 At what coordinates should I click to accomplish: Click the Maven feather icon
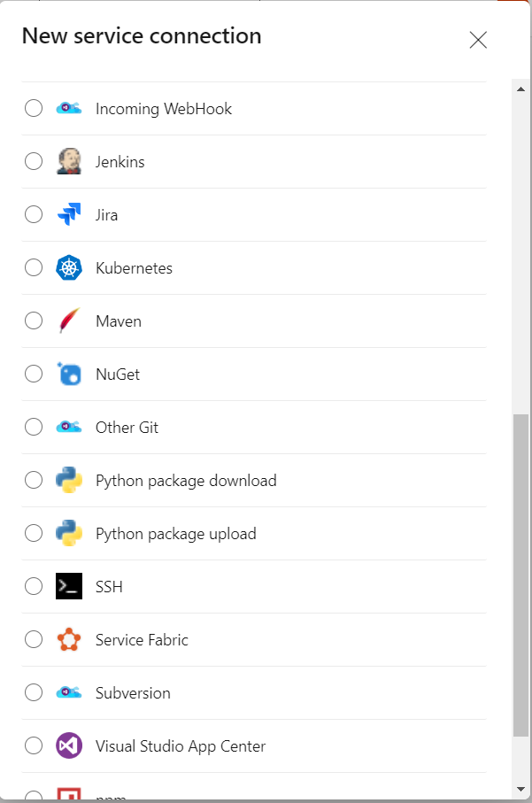pyautogui.click(x=69, y=320)
